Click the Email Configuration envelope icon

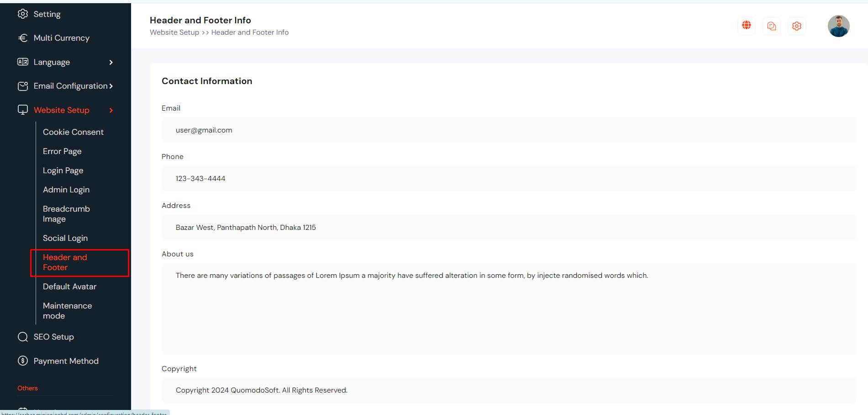[x=23, y=86]
